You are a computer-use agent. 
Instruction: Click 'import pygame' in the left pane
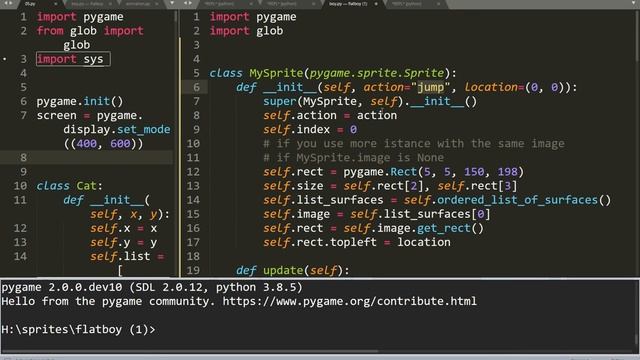coord(80,17)
